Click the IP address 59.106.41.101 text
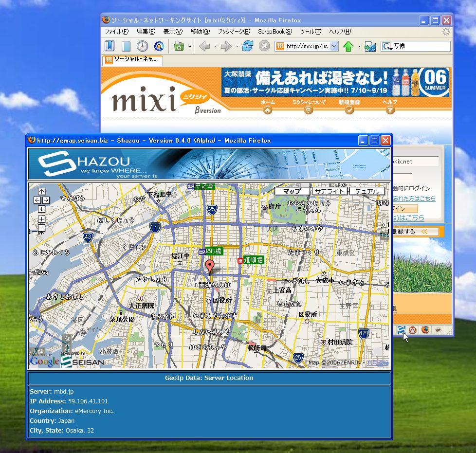476x453 pixels. (88, 401)
